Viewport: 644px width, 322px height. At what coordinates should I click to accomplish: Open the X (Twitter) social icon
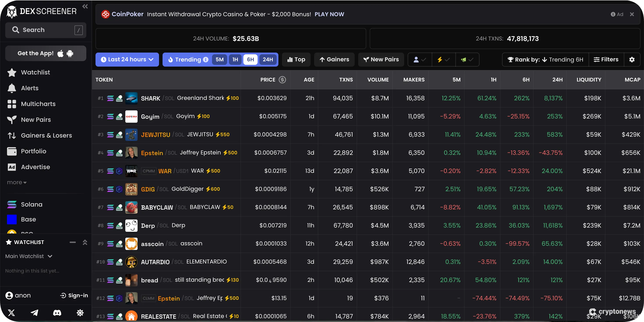(11, 313)
